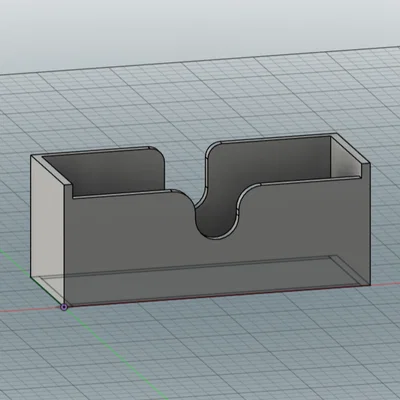400x400 pixels.
Task: Select the light inner right end wall
Action: [x=345, y=158]
